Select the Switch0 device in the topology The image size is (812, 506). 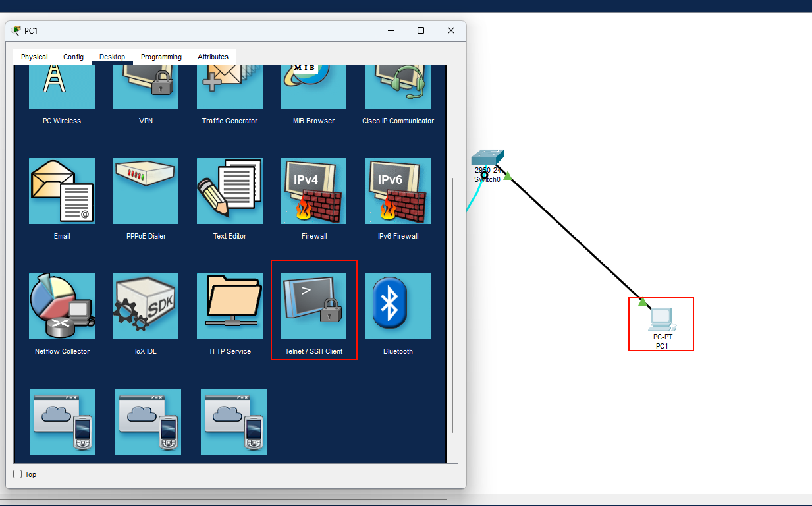487,158
